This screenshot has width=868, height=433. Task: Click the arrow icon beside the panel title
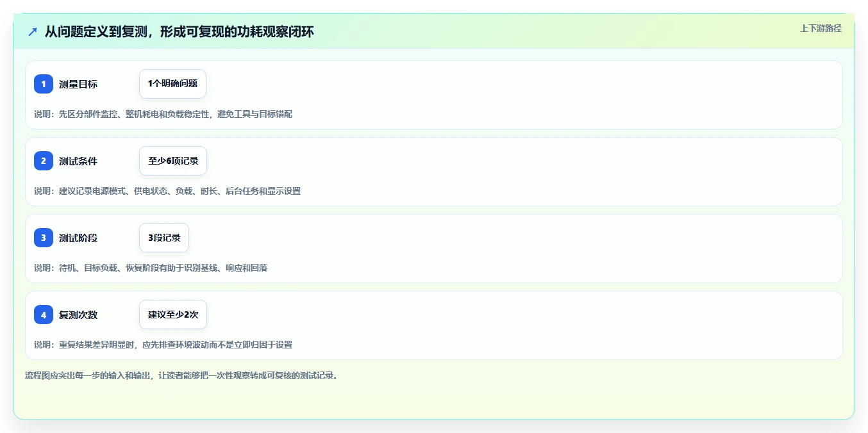tap(33, 31)
